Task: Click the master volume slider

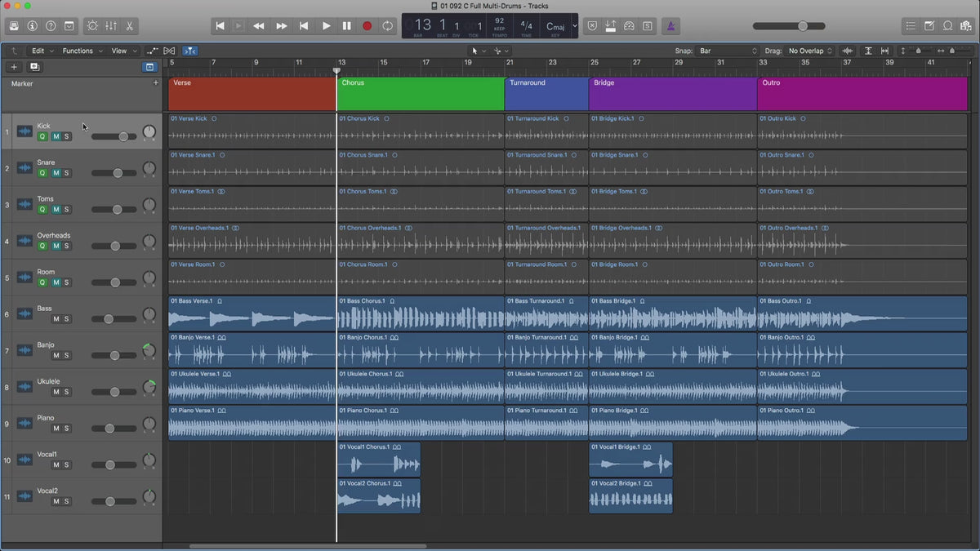Action: click(x=802, y=26)
